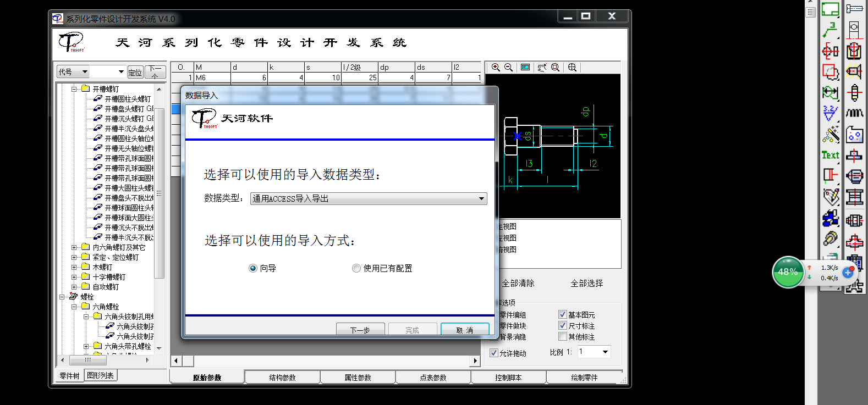Click the table horizontal scrollbar right arrow

[476, 361]
